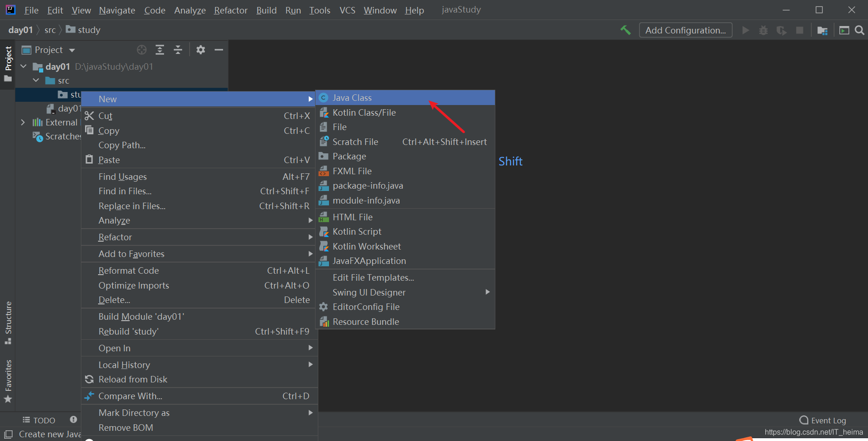The width and height of the screenshot is (868, 441).
Task: Open the Navigate menu
Action: 117,10
